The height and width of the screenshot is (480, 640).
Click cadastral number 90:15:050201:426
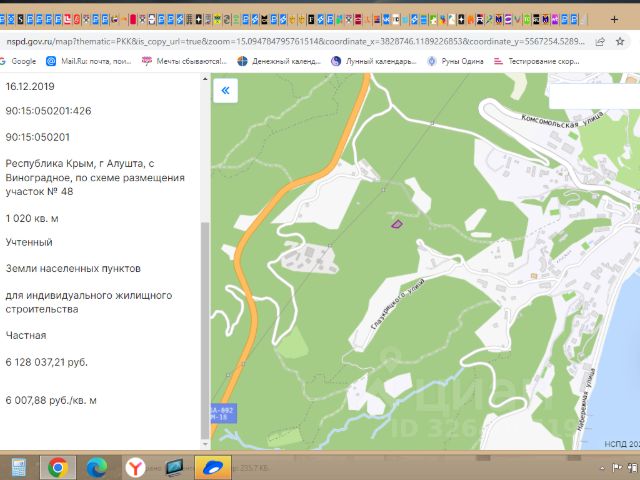tap(48, 111)
